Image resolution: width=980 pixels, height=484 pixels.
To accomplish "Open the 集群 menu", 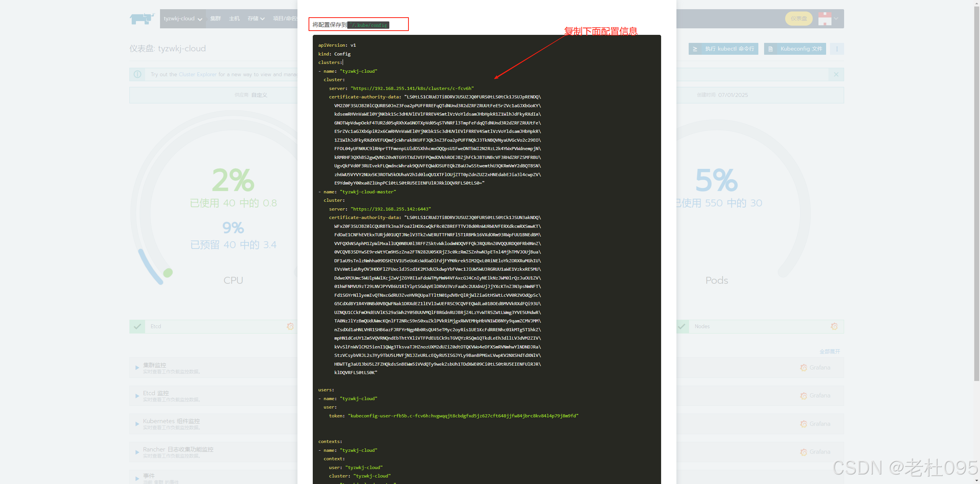I will tap(216, 19).
